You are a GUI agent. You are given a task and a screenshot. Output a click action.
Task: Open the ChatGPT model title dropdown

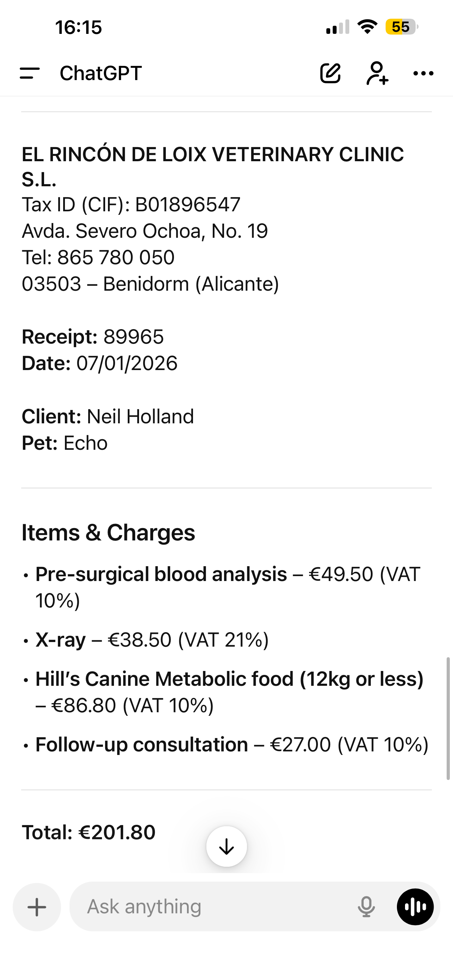pyautogui.click(x=101, y=73)
